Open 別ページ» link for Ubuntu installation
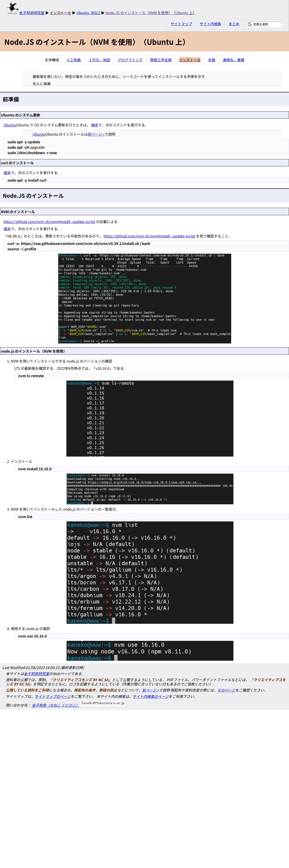This screenshot has width=289, height=868. tap(96, 134)
